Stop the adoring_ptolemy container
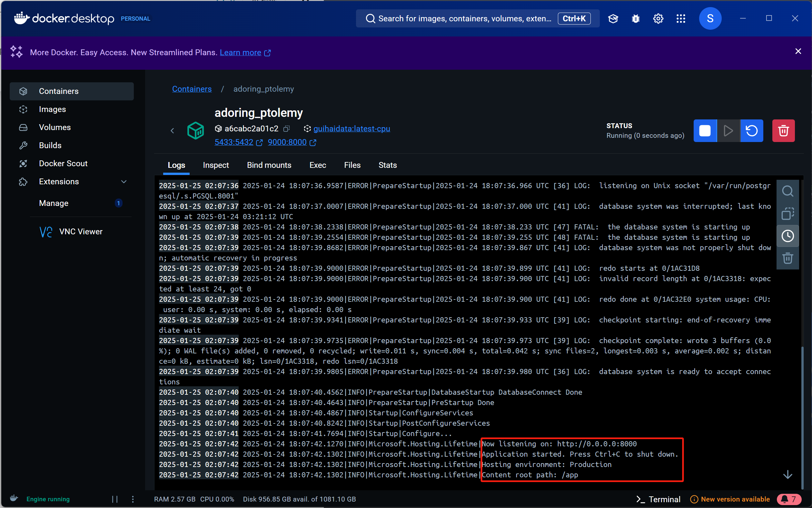 click(x=705, y=131)
